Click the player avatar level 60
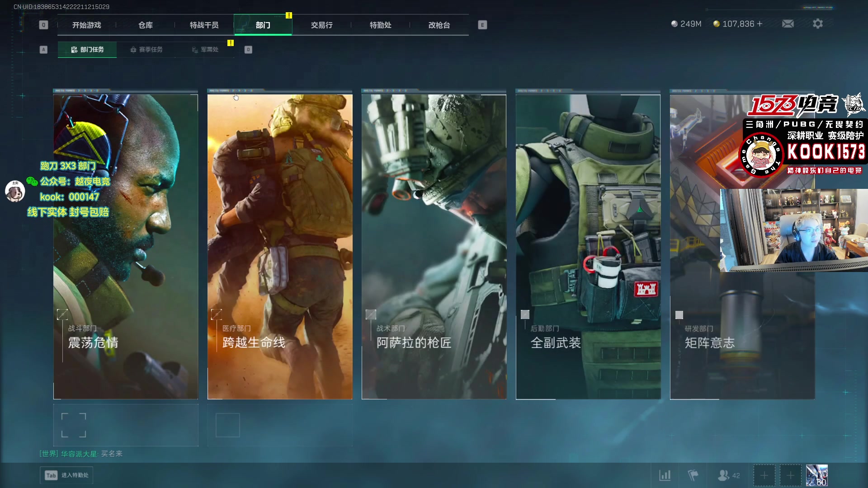 [x=816, y=475]
